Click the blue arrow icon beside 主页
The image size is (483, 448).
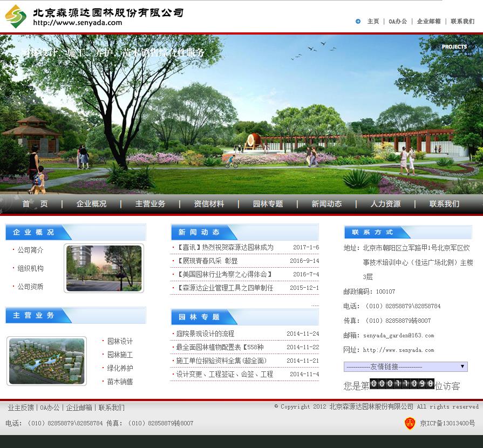point(358,22)
